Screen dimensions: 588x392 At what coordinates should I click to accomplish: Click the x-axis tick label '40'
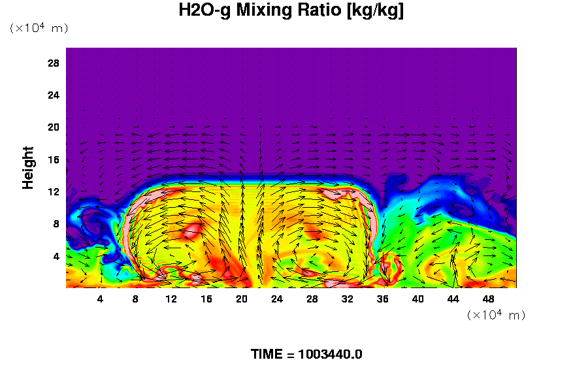tap(417, 299)
